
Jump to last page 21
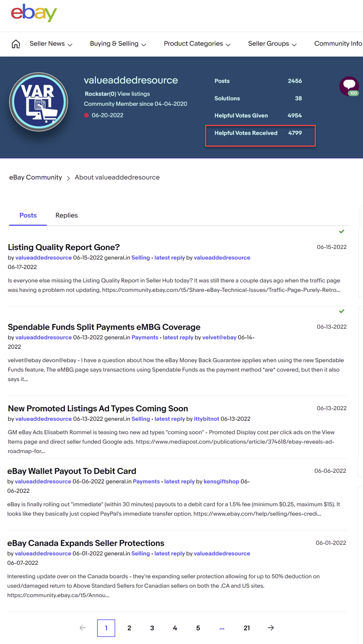pos(247,628)
